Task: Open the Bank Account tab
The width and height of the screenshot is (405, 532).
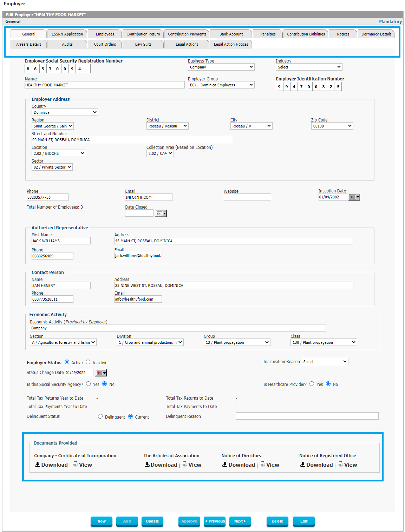Action: pyautogui.click(x=231, y=34)
